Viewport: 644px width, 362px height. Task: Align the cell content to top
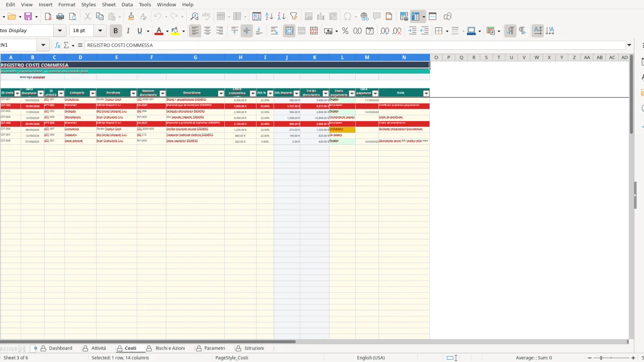[235, 31]
